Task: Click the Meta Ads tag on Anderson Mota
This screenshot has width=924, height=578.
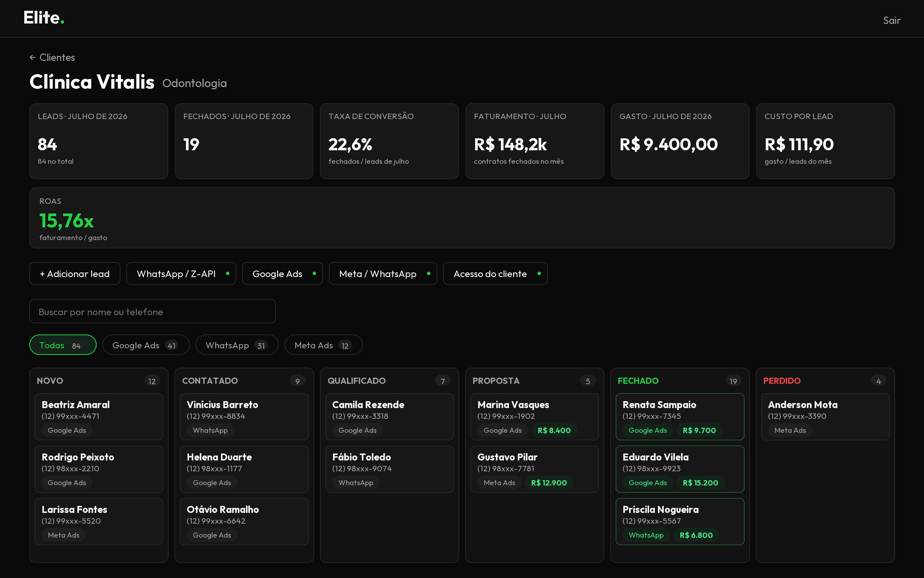Action: click(x=790, y=430)
